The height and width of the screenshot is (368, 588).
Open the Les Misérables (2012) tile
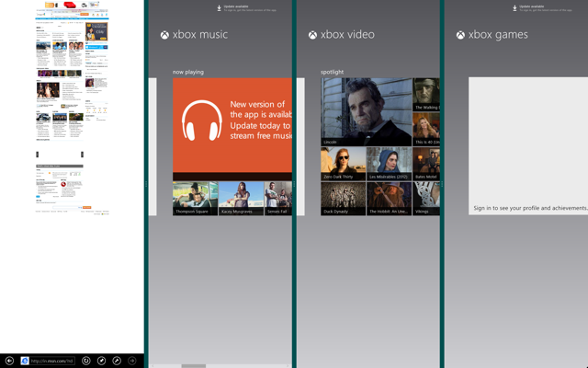(x=390, y=164)
